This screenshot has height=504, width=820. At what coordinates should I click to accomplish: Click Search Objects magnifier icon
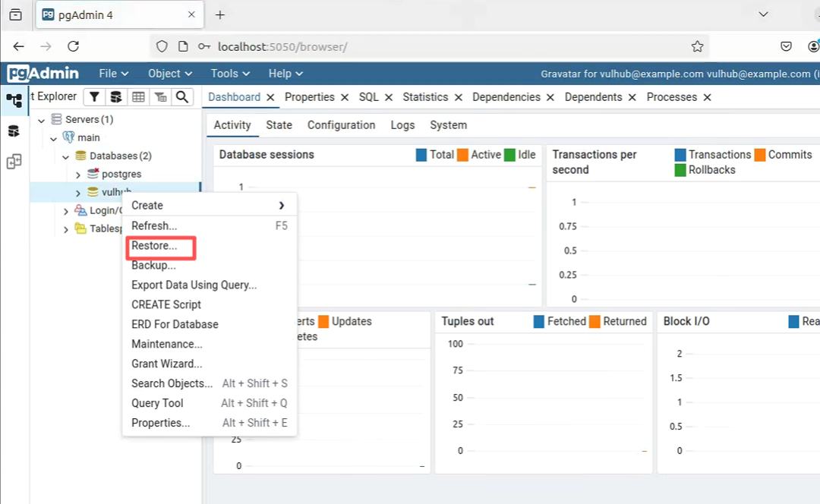tap(182, 96)
